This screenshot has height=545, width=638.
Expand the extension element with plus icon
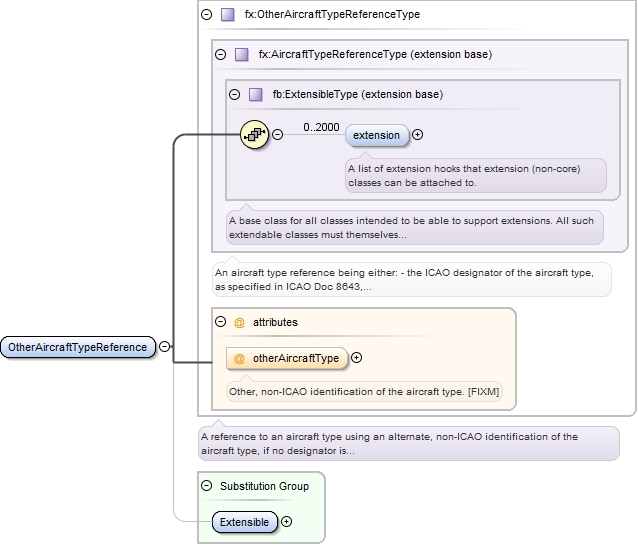pyautogui.click(x=417, y=134)
